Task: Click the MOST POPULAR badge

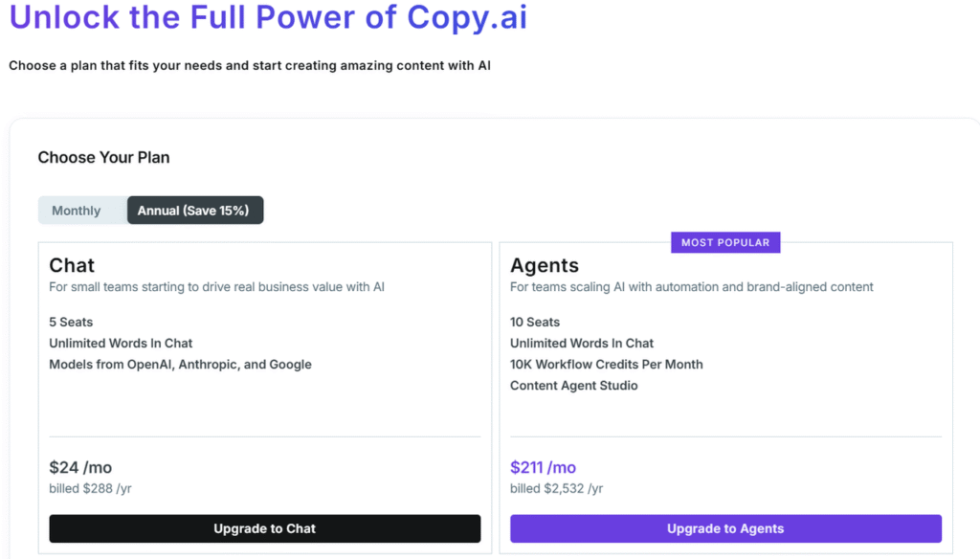Action: pos(725,243)
